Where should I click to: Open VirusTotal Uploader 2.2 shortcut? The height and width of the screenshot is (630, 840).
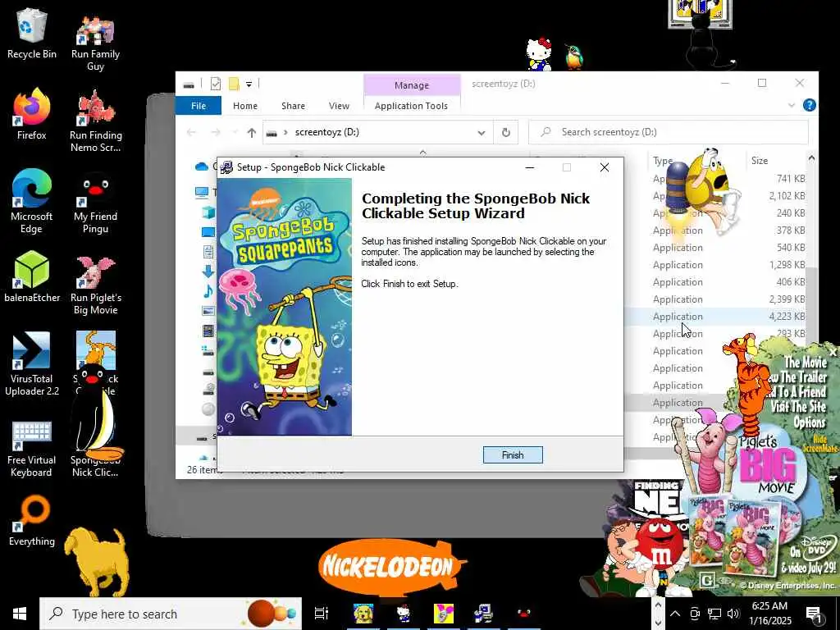pyautogui.click(x=32, y=364)
